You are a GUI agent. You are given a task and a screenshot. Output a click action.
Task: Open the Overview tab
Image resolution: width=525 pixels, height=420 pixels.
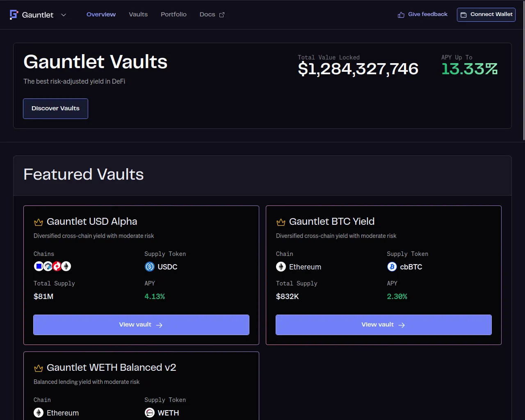[101, 14]
